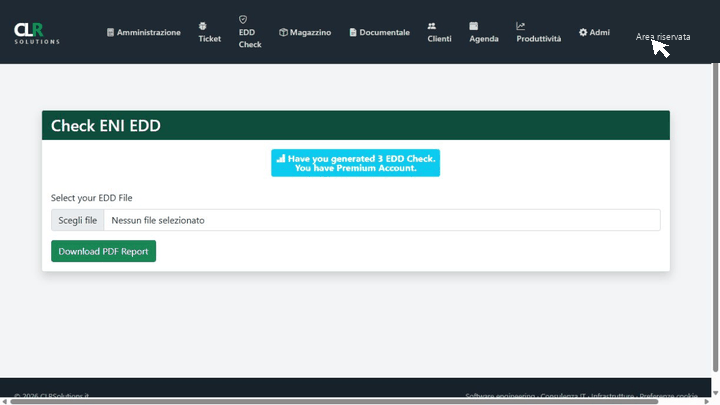Open the Area riservata link

point(663,37)
